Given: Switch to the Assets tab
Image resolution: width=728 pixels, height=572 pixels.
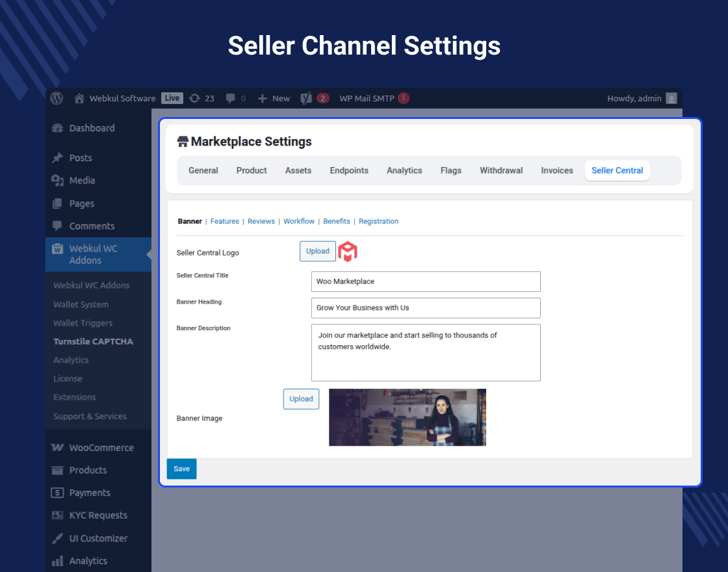Looking at the screenshot, I should point(298,170).
